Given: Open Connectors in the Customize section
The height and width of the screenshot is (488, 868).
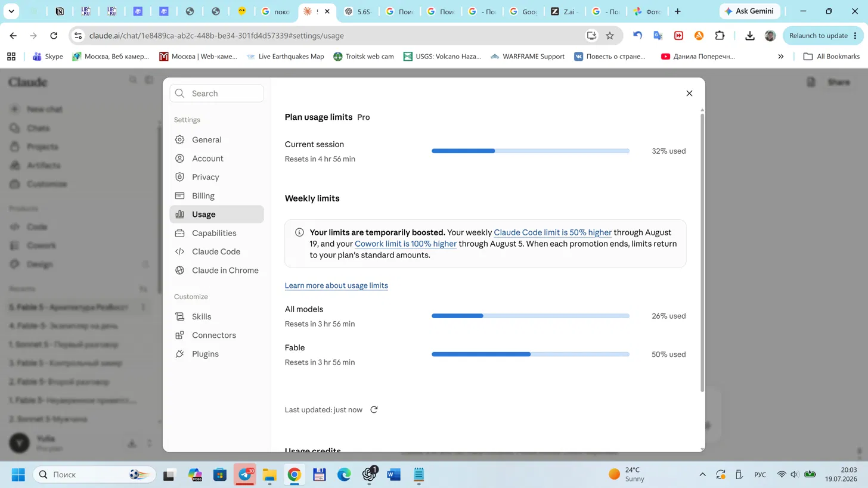Looking at the screenshot, I should (216, 335).
